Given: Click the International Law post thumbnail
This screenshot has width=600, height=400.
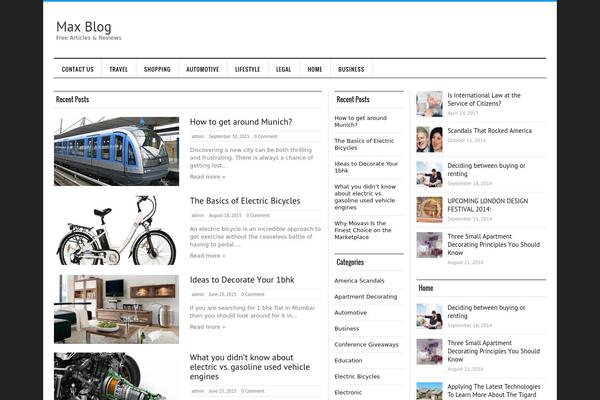Looking at the screenshot, I should 429,104.
